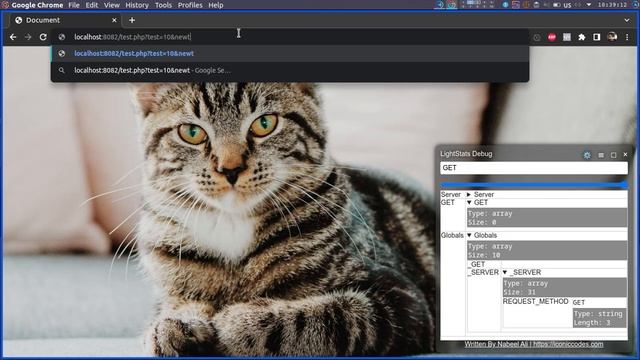Viewport: 640px width, 360px height.
Task: Open the Tools menu
Action: point(163,5)
